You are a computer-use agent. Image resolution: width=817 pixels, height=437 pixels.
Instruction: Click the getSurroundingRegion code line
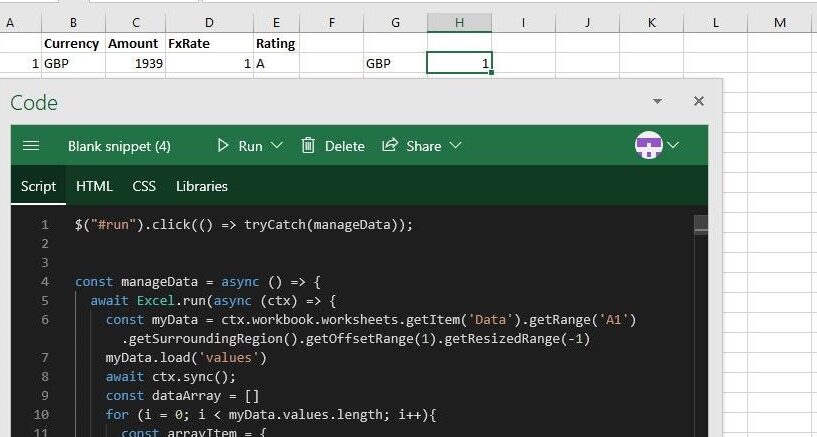pyautogui.click(x=356, y=339)
